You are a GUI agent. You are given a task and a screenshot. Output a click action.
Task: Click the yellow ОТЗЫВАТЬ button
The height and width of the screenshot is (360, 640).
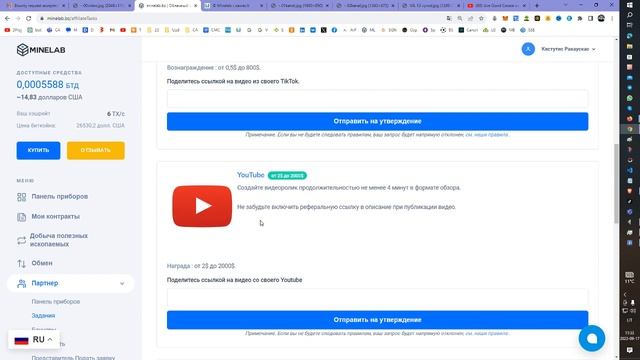click(96, 151)
